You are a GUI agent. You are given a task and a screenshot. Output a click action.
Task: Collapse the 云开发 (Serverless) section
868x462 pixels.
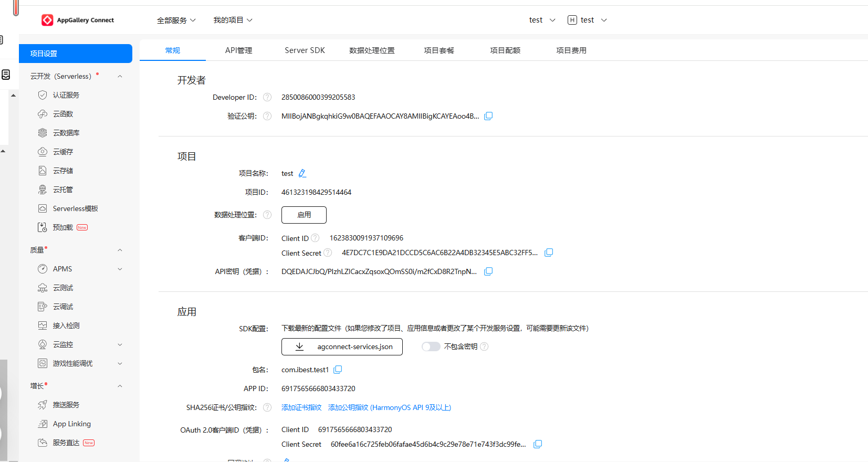coord(120,76)
